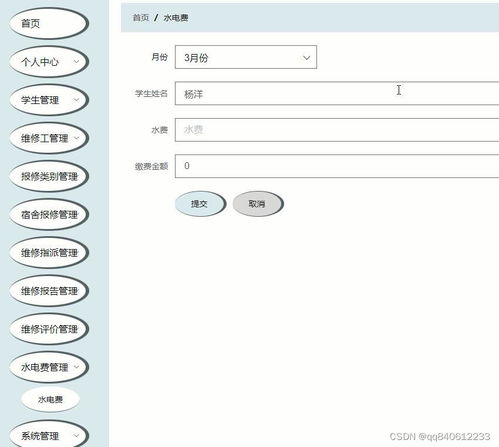The width and height of the screenshot is (499, 447).
Task: Focus the 水费 input field
Action: click(337, 130)
